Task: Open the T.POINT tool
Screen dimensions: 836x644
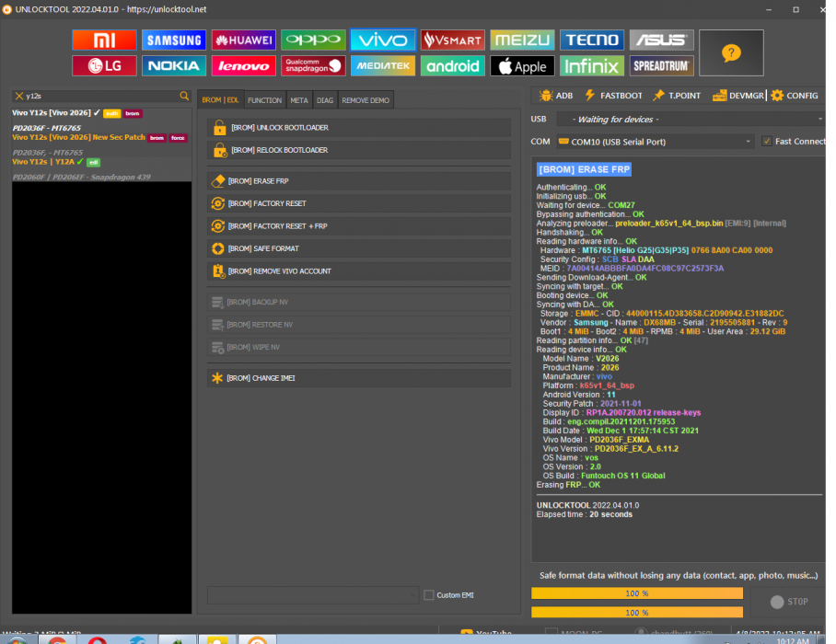Action: tap(677, 96)
